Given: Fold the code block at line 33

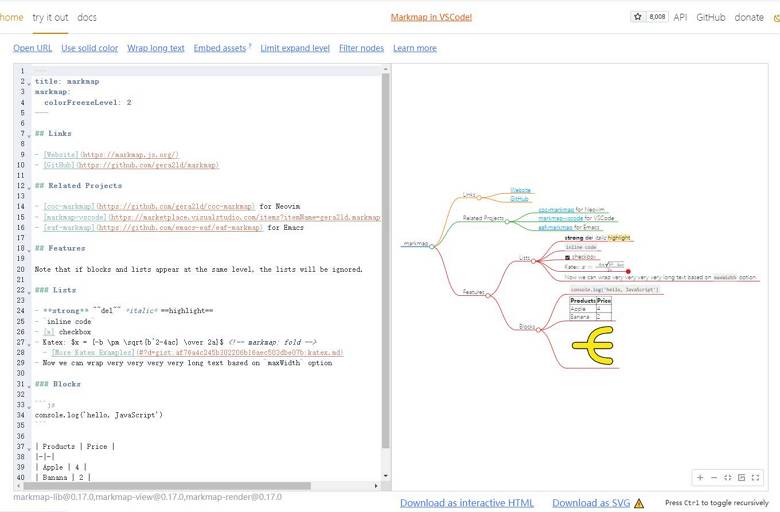Looking at the screenshot, I should (29, 407).
